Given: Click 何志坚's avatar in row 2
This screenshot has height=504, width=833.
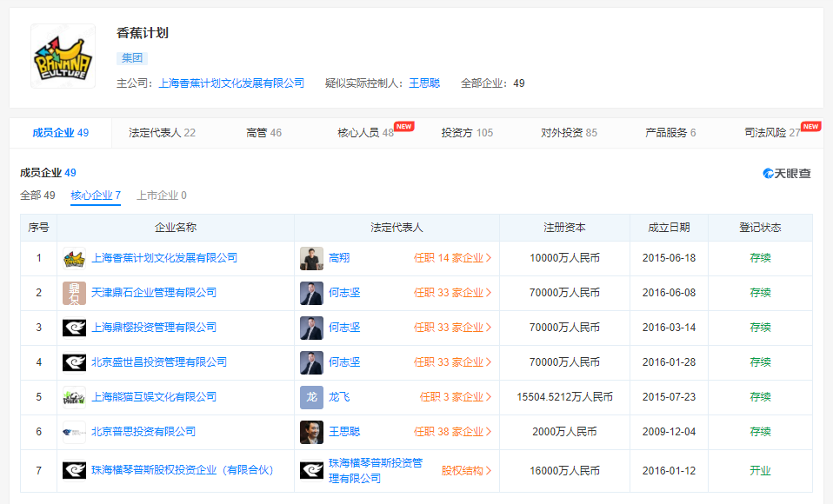Looking at the screenshot, I should click(311, 293).
